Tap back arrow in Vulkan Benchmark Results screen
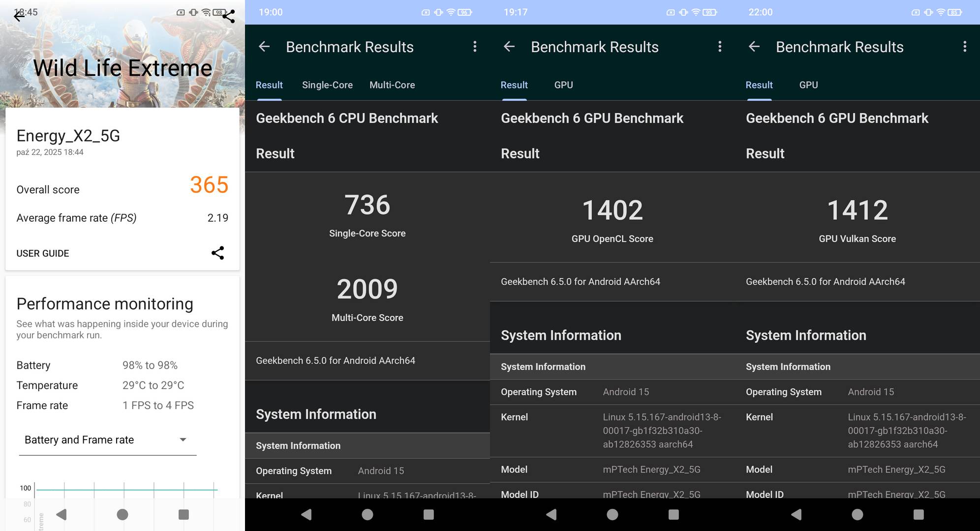The width and height of the screenshot is (980, 531). [x=754, y=47]
